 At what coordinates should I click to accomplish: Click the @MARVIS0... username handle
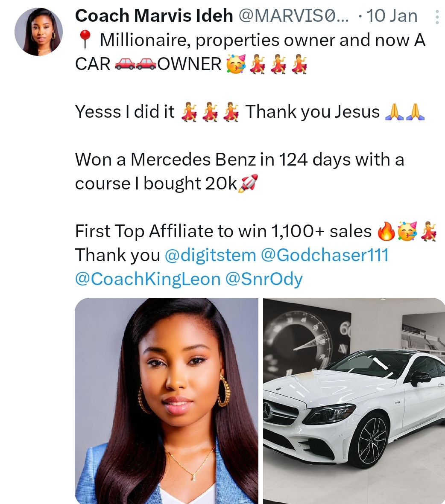tap(293, 16)
